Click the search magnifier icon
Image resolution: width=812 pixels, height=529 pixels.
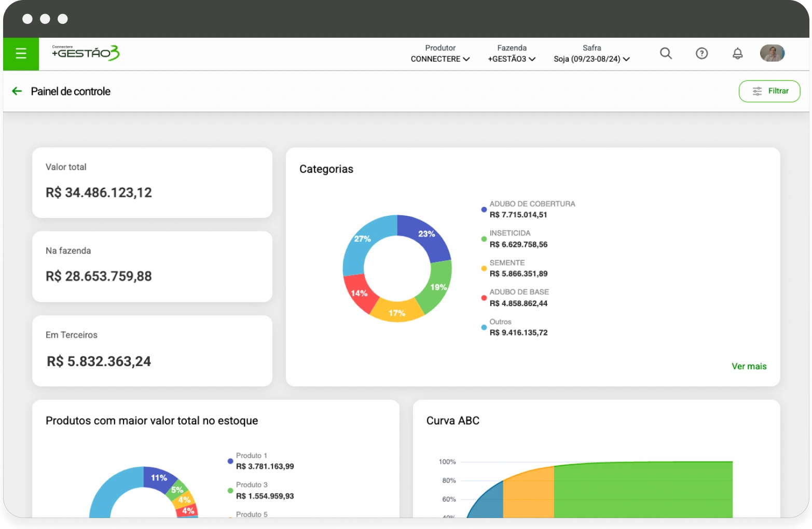pyautogui.click(x=666, y=53)
